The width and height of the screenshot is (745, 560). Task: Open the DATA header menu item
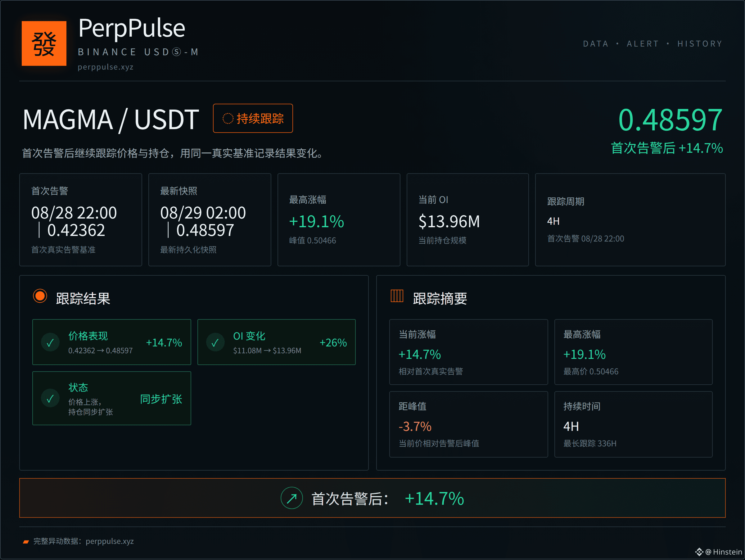pos(596,44)
